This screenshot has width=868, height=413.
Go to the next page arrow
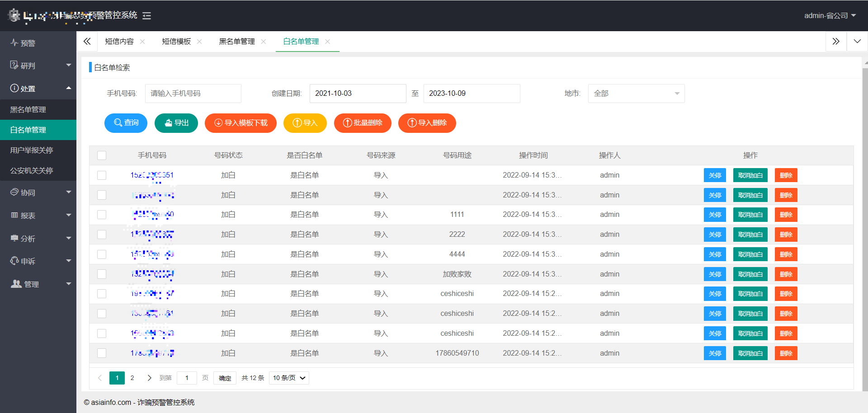tap(149, 378)
